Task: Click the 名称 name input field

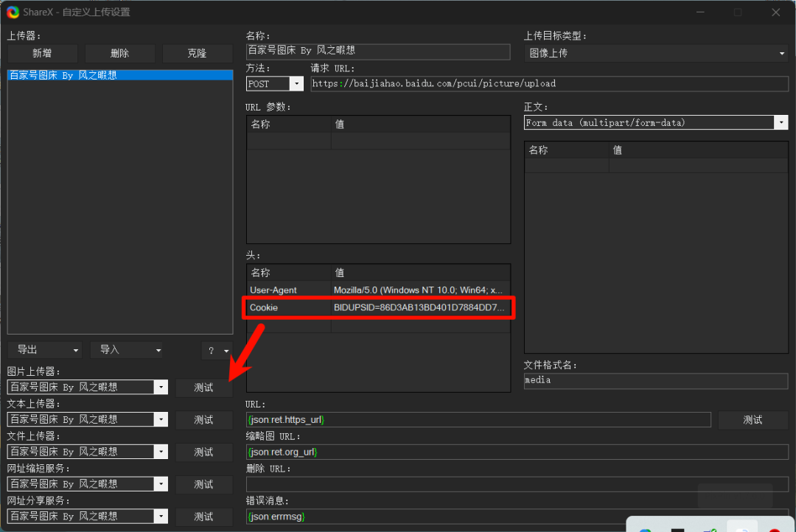Action: (x=378, y=51)
